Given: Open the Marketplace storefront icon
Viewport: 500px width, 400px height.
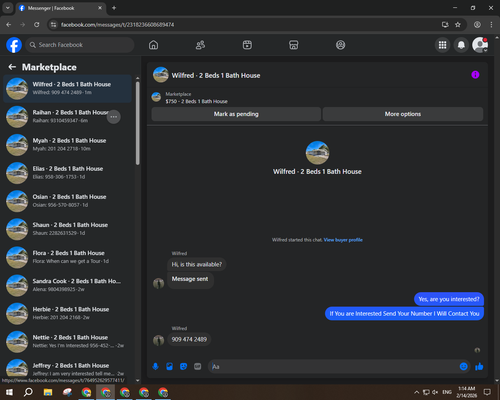Looking at the screenshot, I should (x=294, y=45).
